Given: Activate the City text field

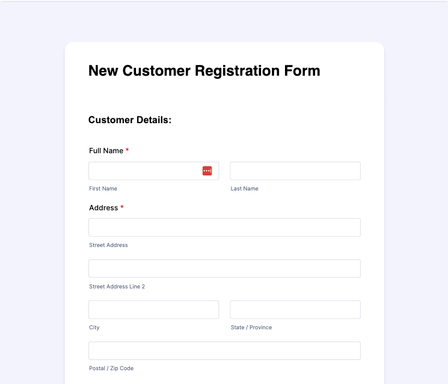Looking at the screenshot, I should [x=154, y=309].
